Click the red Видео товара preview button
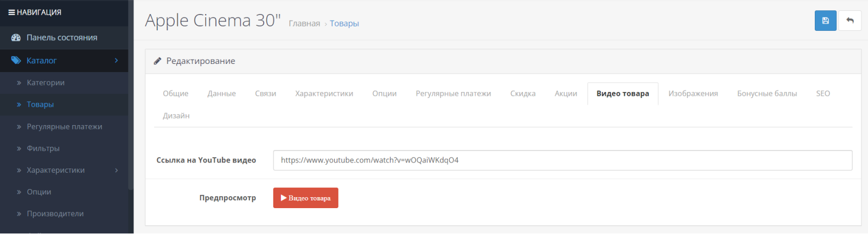Viewport: 868px width, 234px height. (x=305, y=198)
